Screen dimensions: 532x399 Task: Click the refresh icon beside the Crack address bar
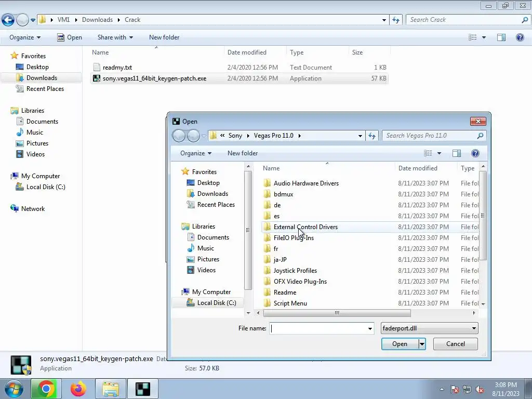[395, 20]
